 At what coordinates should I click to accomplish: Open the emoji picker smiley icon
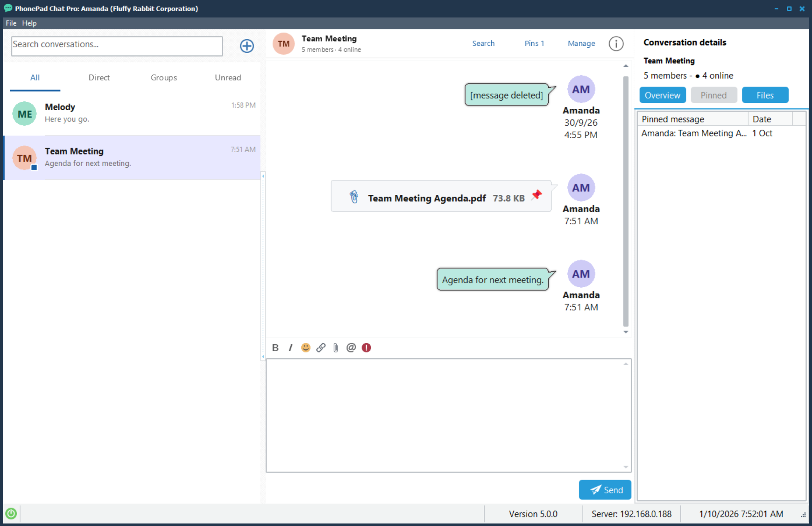point(306,347)
